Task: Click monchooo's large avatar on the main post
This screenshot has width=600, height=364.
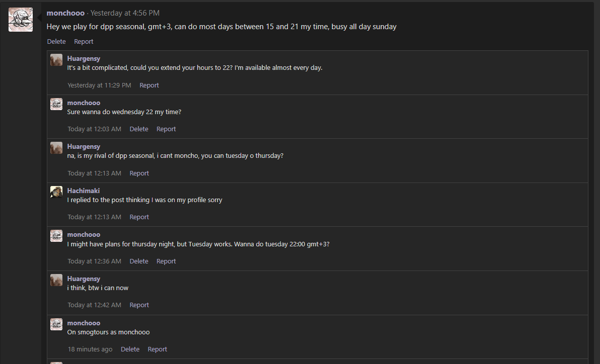Action: tap(21, 20)
